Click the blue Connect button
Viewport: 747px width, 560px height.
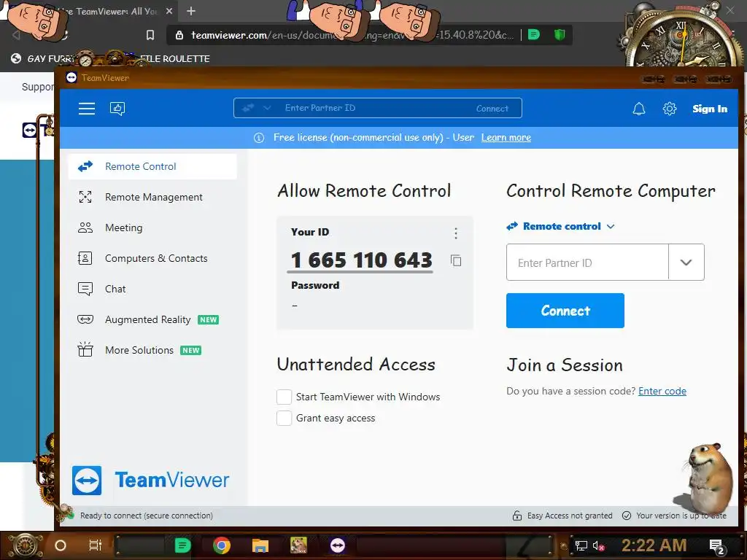[565, 311]
